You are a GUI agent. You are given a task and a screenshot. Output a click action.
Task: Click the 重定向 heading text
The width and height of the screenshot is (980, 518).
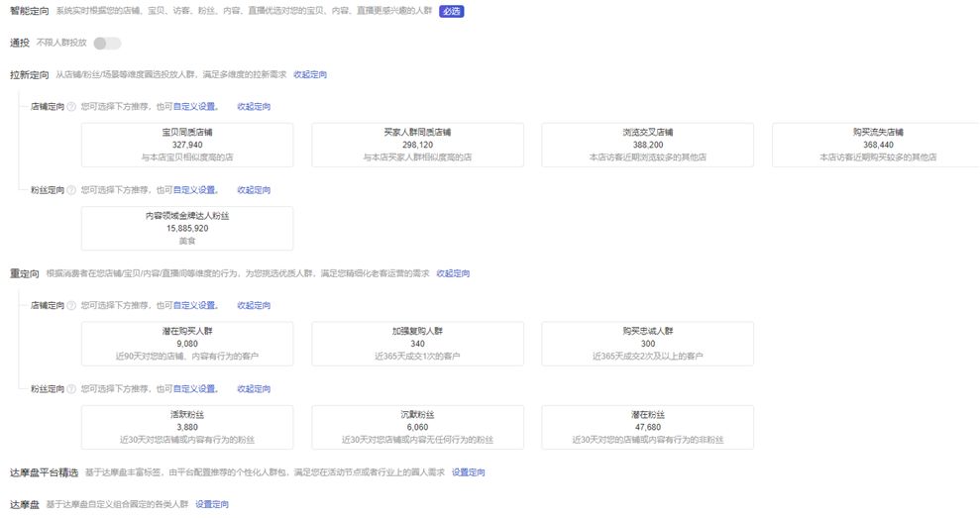tap(25, 273)
